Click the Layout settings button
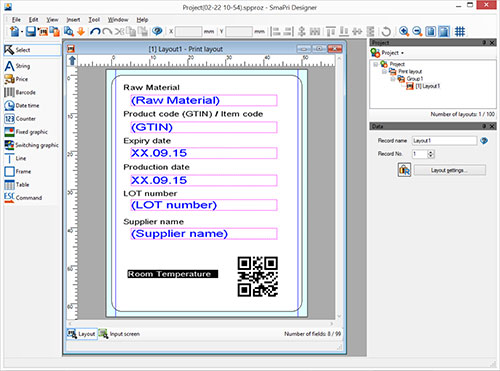The height and width of the screenshot is (371, 500). click(x=449, y=170)
